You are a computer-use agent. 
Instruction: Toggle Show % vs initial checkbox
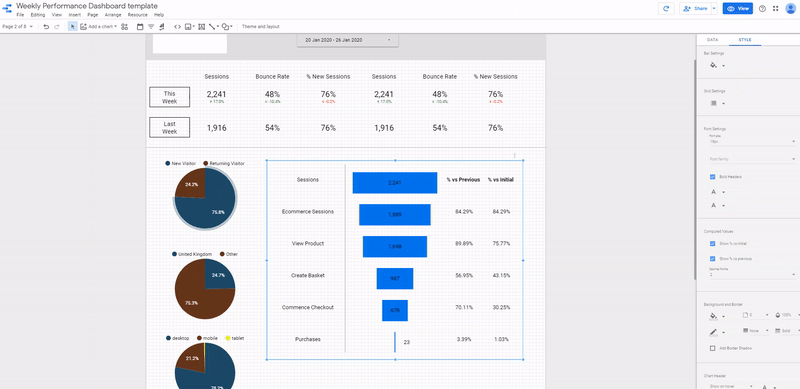(x=712, y=244)
